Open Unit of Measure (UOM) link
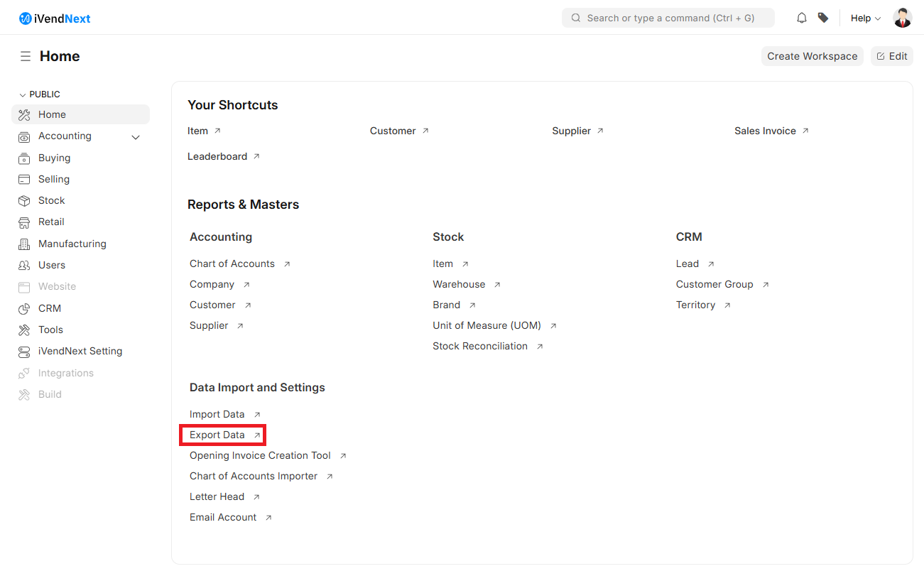 (487, 325)
